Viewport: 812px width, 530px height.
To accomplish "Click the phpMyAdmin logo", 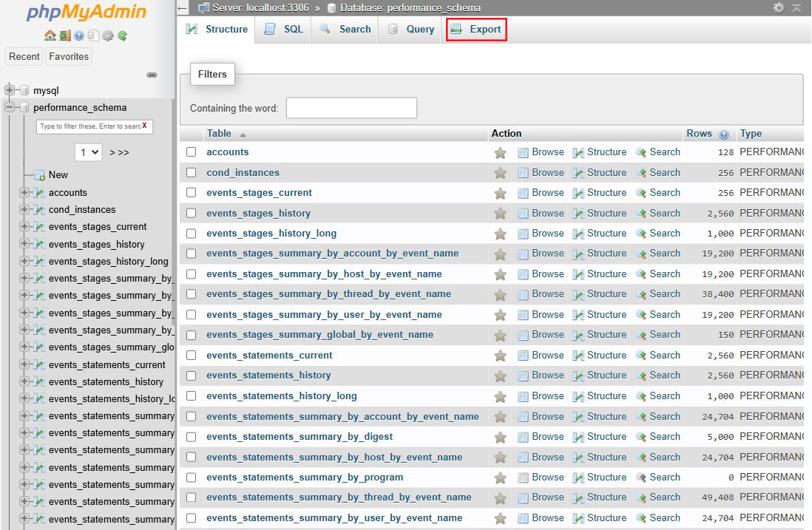I will pos(87,13).
